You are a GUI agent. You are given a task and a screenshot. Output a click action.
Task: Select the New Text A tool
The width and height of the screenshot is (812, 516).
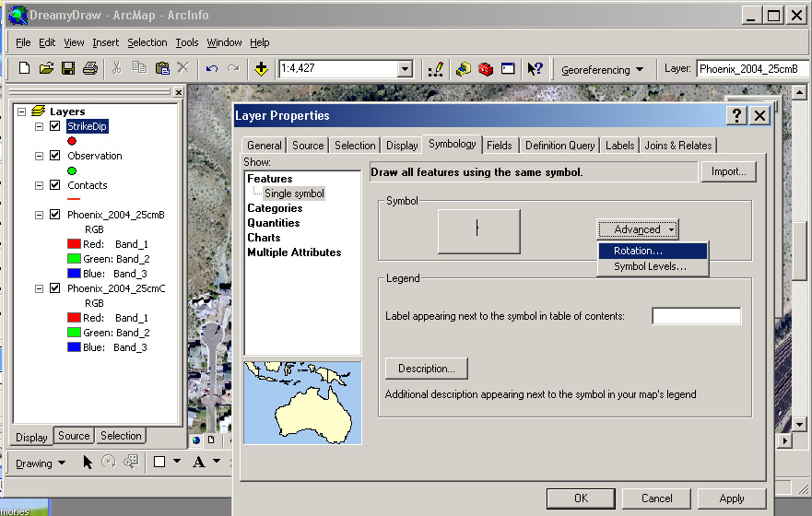coord(199,462)
